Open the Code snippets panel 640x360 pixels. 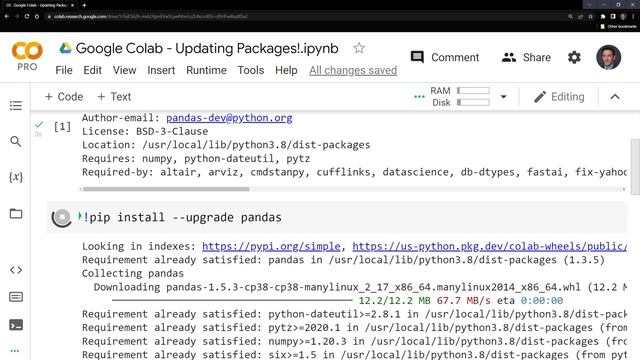point(16,270)
